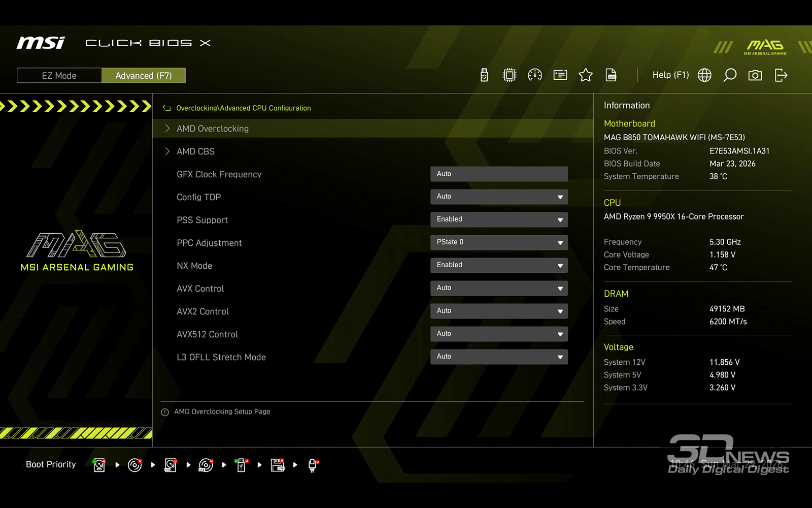Open the PSS Support dropdown
The width and height of the screenshot is (812, 508).
click(x=499, y=219)
